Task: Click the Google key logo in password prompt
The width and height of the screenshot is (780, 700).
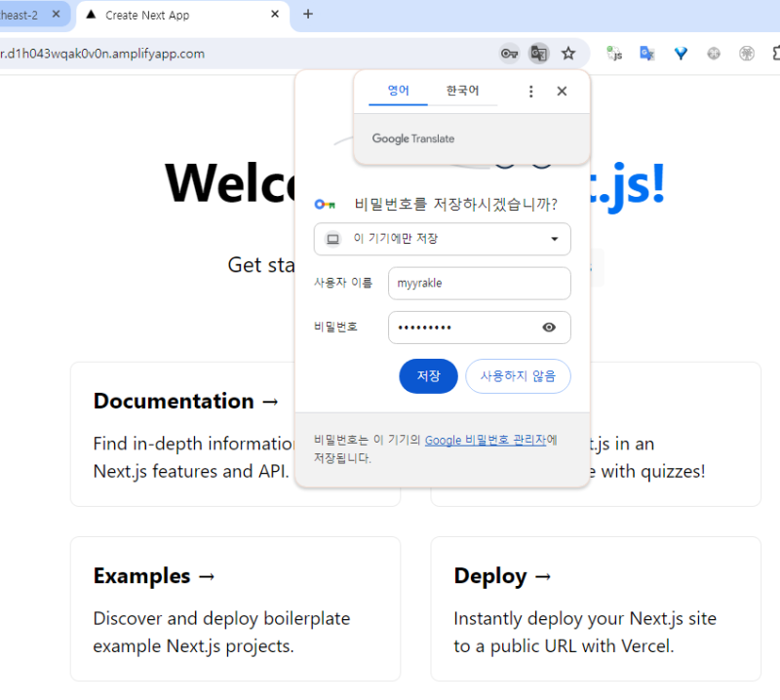Action: coord(325,204)
